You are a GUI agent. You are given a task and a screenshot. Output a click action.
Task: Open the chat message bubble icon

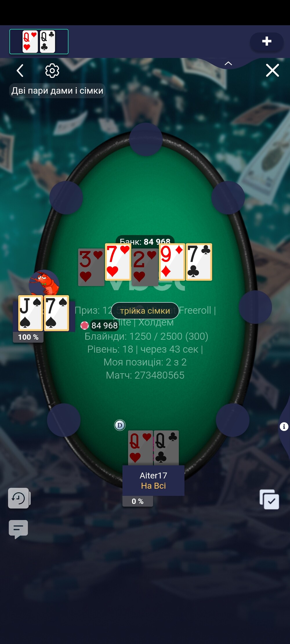18,529
